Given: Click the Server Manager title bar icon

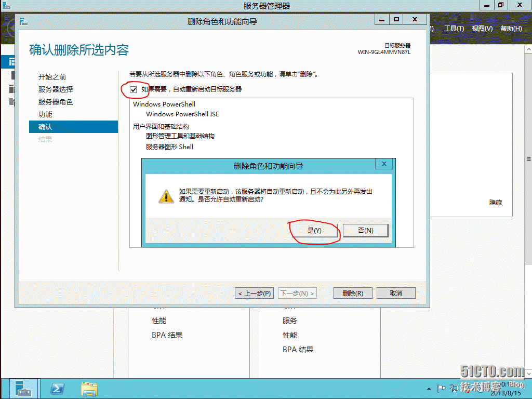Looking at the screenshot, I should [x=6, y=5].
